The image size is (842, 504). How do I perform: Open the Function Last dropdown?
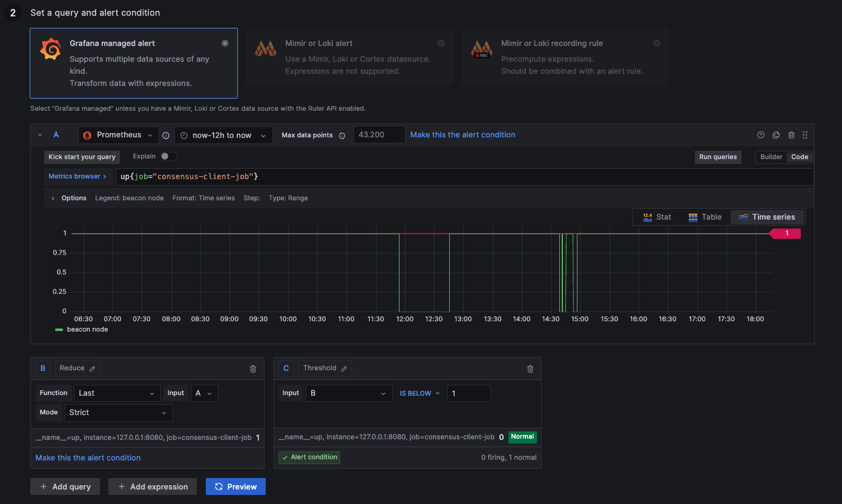[117, 393]
